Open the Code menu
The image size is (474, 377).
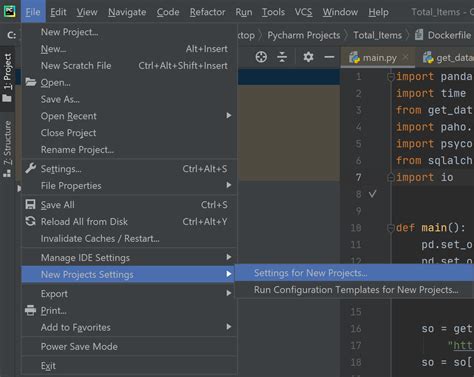(168, 12)
